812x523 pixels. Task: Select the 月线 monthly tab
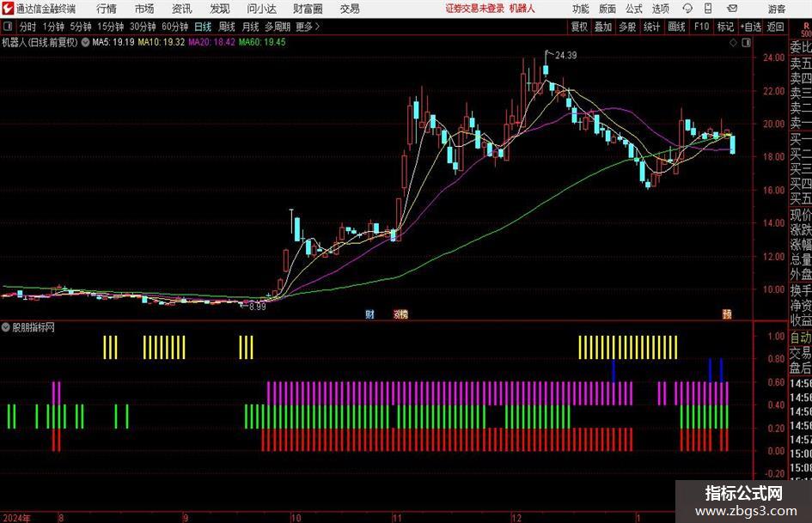(250, 27)
